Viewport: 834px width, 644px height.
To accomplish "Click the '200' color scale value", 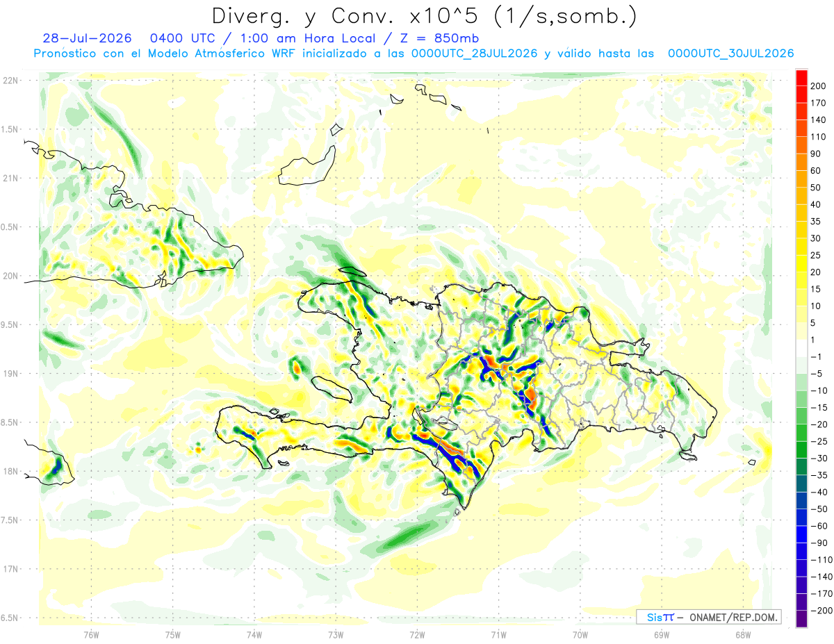I will click(819, 86).
